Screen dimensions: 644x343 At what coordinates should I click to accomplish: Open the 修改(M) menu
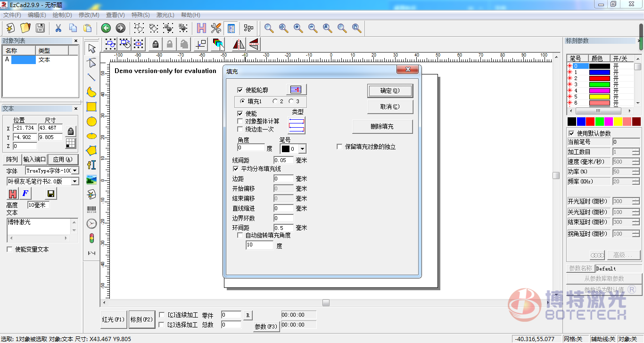tap(89, 15)
